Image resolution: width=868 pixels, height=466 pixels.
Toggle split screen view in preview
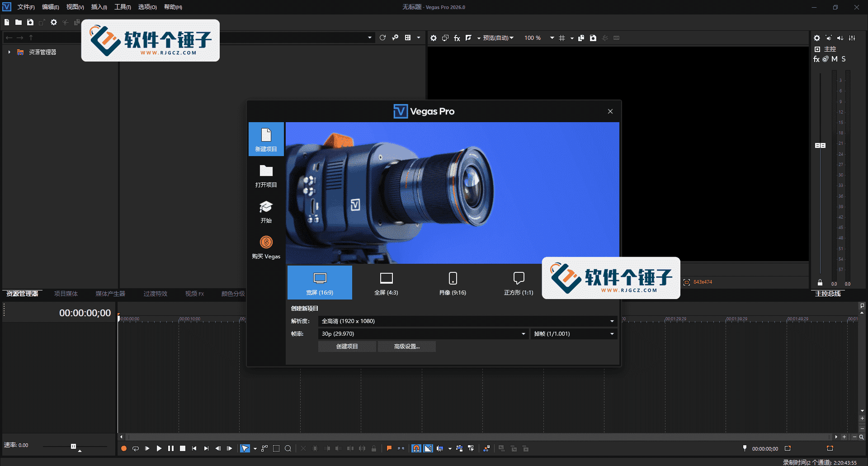[x=468, y=38]
